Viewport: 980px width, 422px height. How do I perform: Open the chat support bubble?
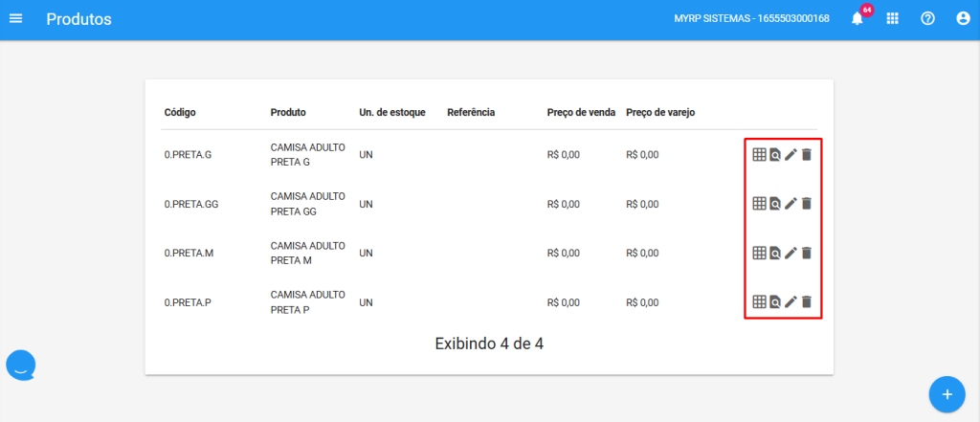pyautogui.click(x=21, y=366)
